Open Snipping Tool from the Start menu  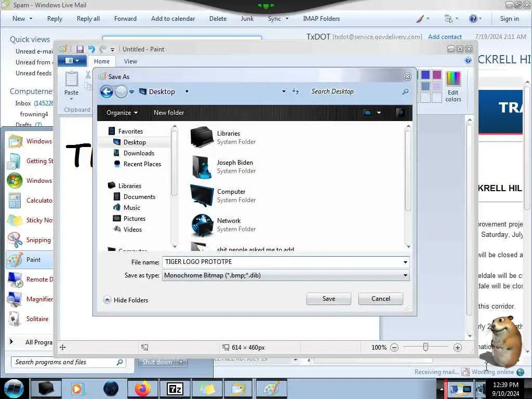[x=30, y=240]
